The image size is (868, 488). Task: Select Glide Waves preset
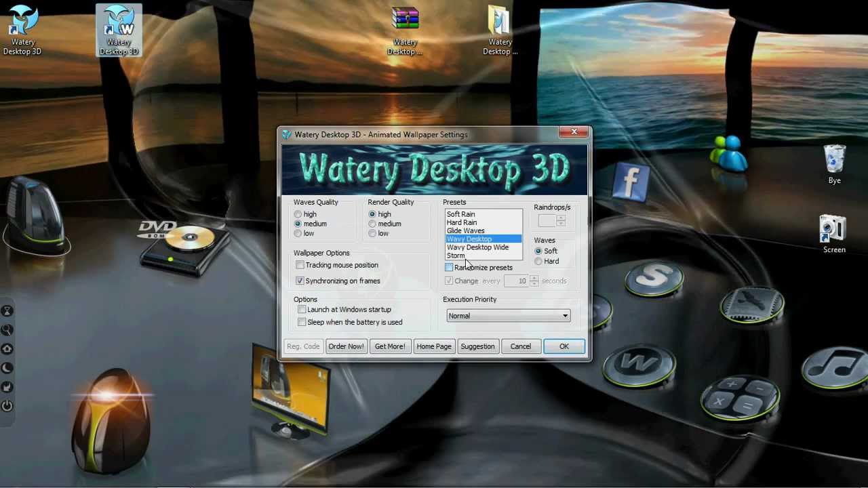pos(484,230)
